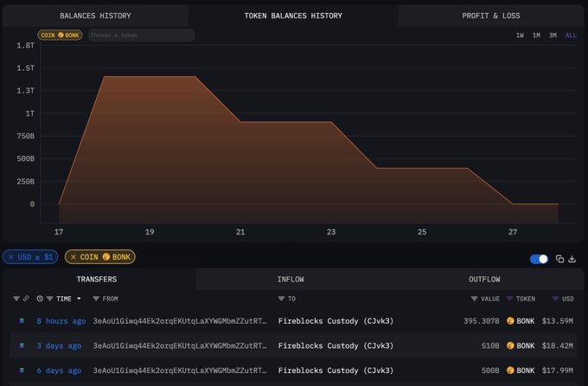Copy transfers using the copy icon
Viewport: 588px width, 386px height.
(x=559, y=259)
